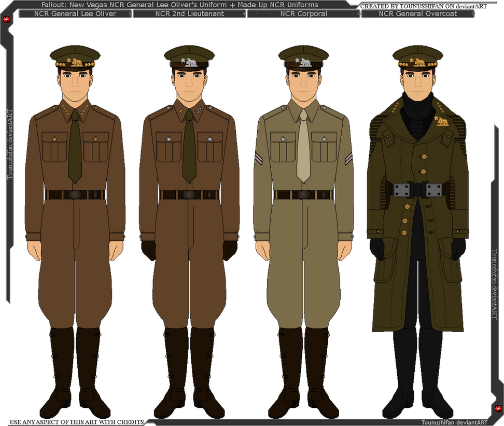Click the General Lee Oliver uniform figure
Screen dimensions: 504x426
75,232
